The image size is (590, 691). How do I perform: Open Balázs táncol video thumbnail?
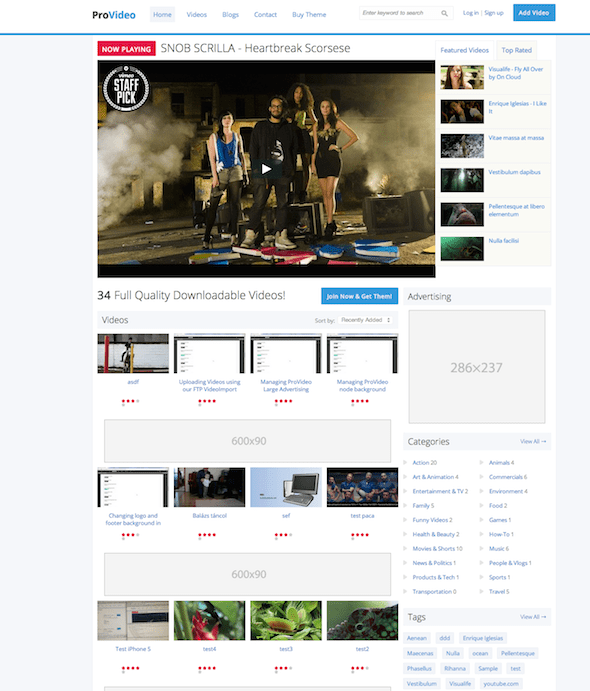(x=210, y=487)
